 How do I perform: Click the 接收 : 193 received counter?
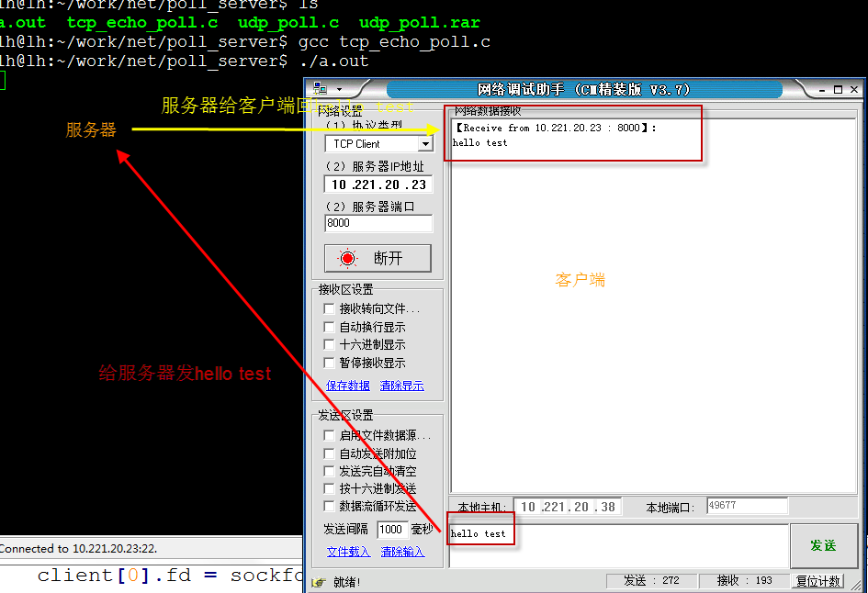[x=744, y=581]
